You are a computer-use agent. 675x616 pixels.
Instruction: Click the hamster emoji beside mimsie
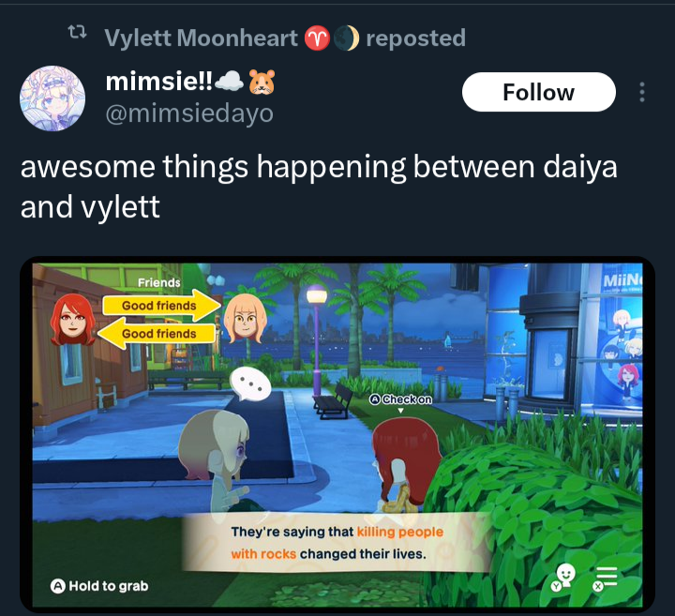pyautogui.click(x=262, y=82)
